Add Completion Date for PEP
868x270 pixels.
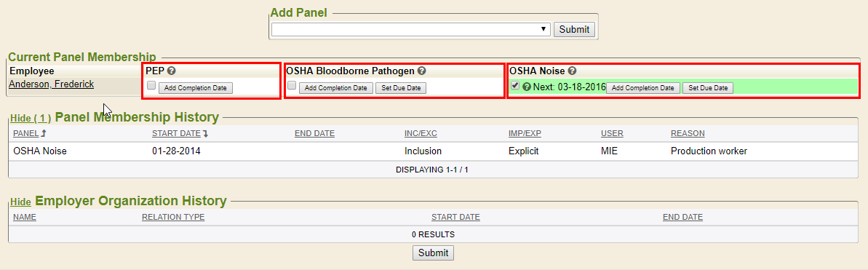pyautogui.click(x=196, y=88)
